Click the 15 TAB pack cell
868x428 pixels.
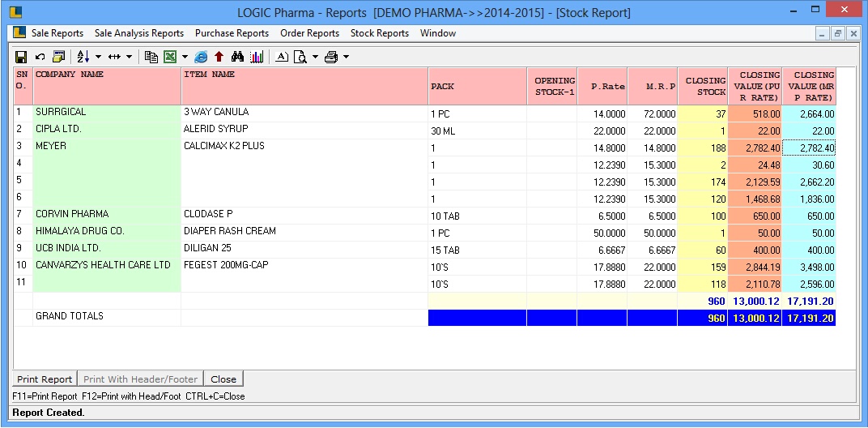pos(477,250)
